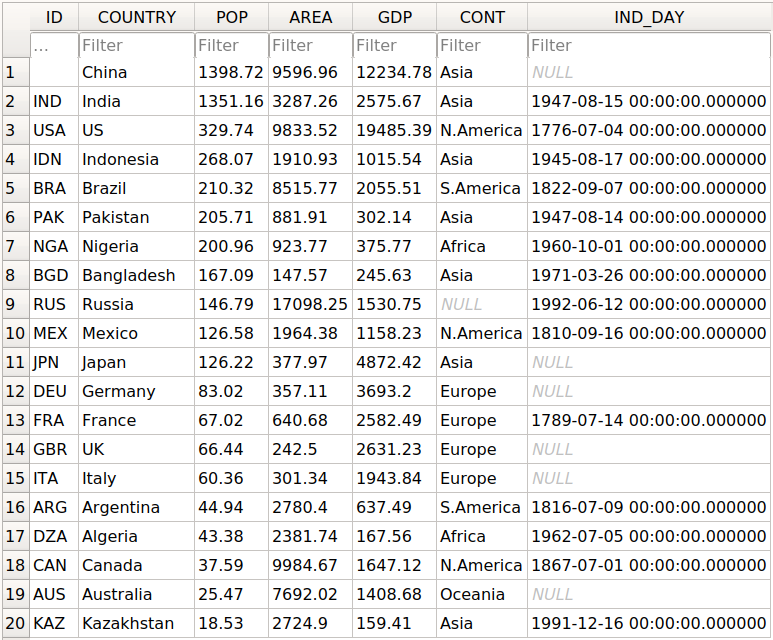Screen dimensions: 773x640
Task: Select the Bangladesh country cell
Action: coord(137,276)
